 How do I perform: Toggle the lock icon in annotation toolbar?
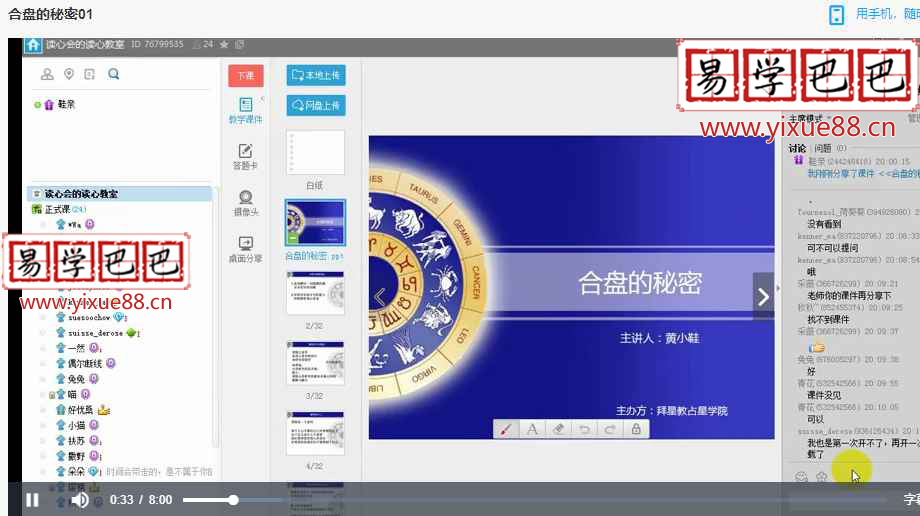click(x=635, y=429)
